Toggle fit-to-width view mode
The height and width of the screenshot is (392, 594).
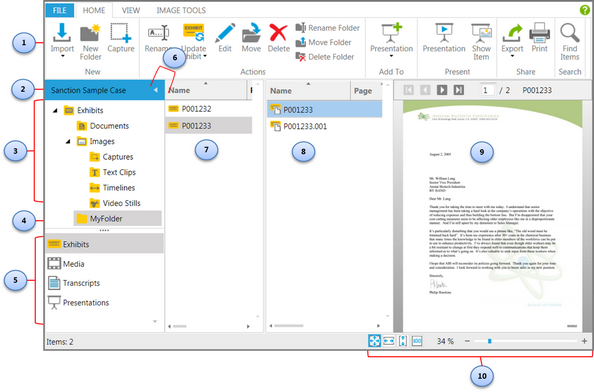point(389,341)
